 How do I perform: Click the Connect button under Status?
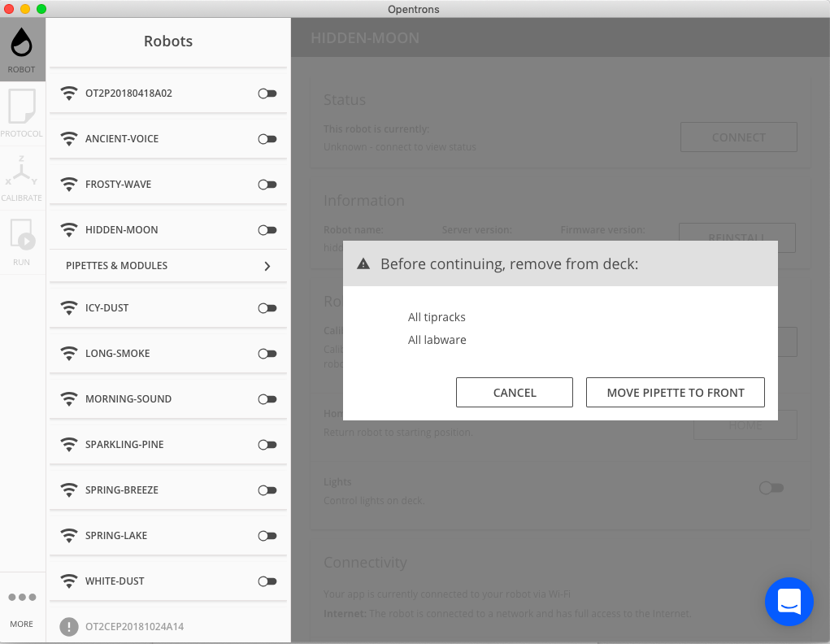point(738,137)
